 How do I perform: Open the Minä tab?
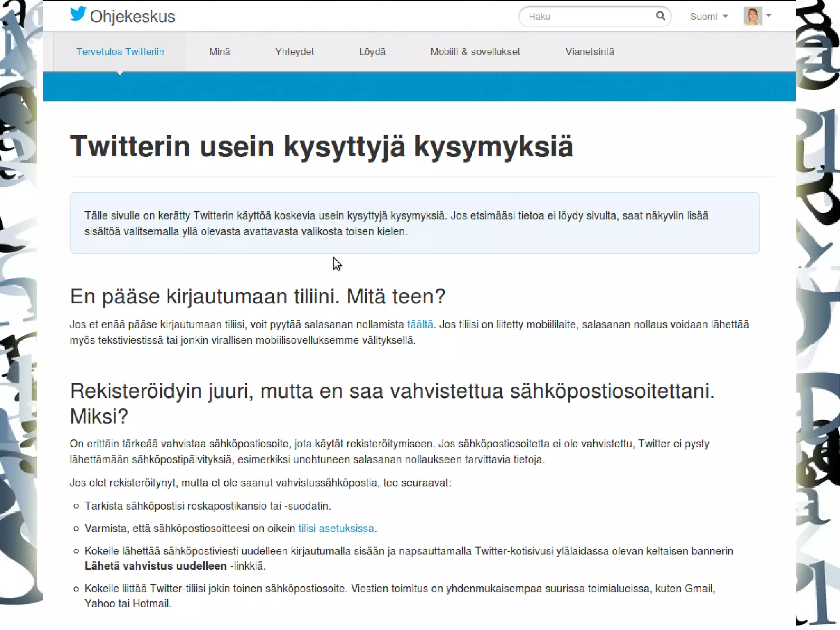pyautogui.click(x=219, y=52)
